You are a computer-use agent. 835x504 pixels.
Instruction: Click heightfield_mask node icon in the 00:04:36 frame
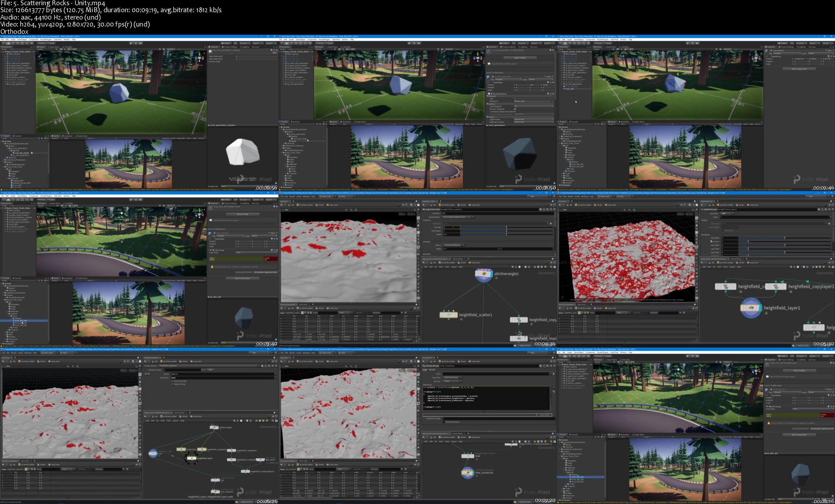tap(518, 338)
